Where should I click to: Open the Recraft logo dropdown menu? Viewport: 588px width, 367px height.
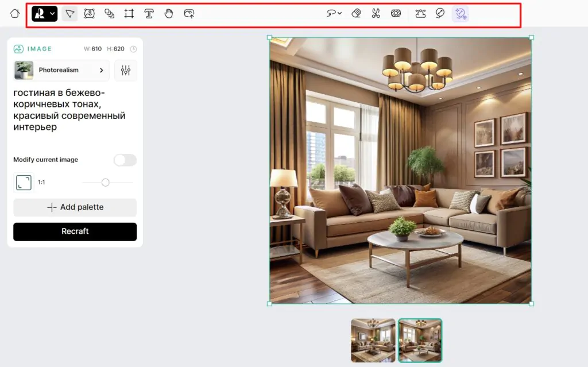[x=45, y=14]
